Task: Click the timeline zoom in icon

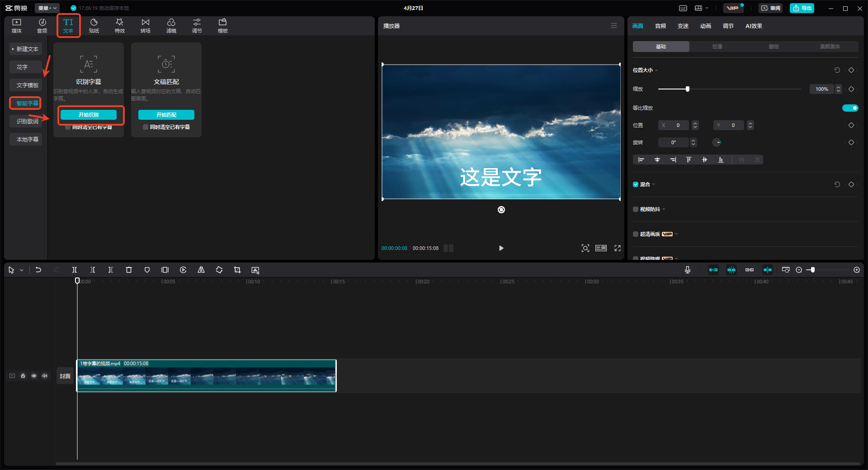Action: pyautogui.click(x=857, y=270)
